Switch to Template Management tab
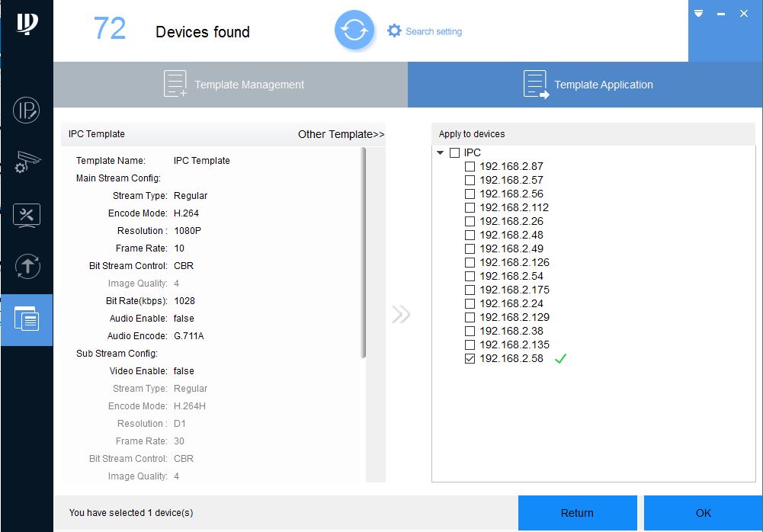Viewport: 763px width, 532px height. pyautogui.click(x=230, y=85)
